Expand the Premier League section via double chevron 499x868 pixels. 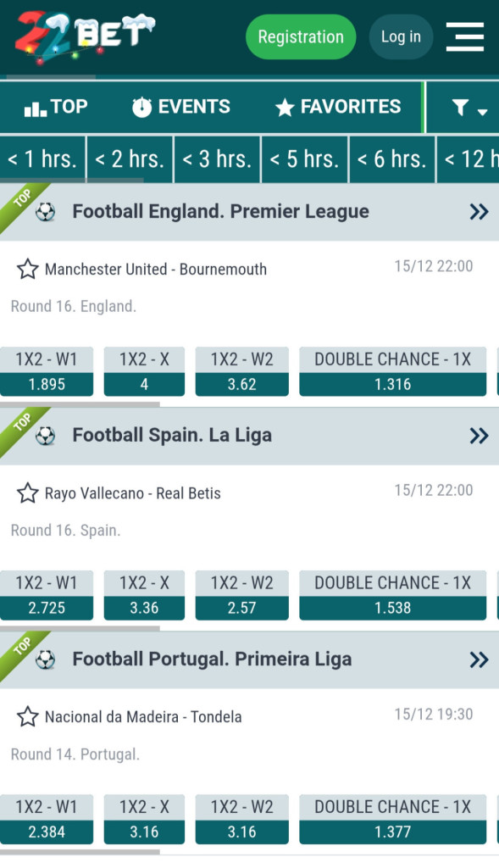[480, 211]
